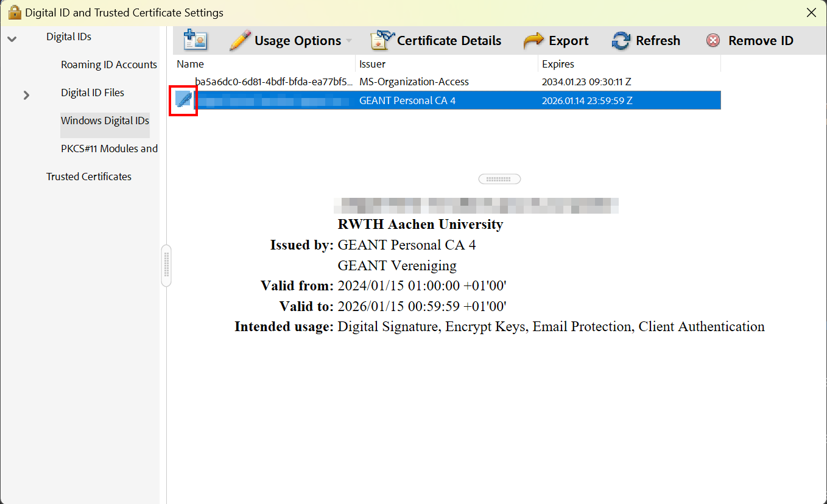Select the Windows Digital IDs entry
The width and height of the screenshot is (827, 504).
pyautogui.click(x=105, y=121)
